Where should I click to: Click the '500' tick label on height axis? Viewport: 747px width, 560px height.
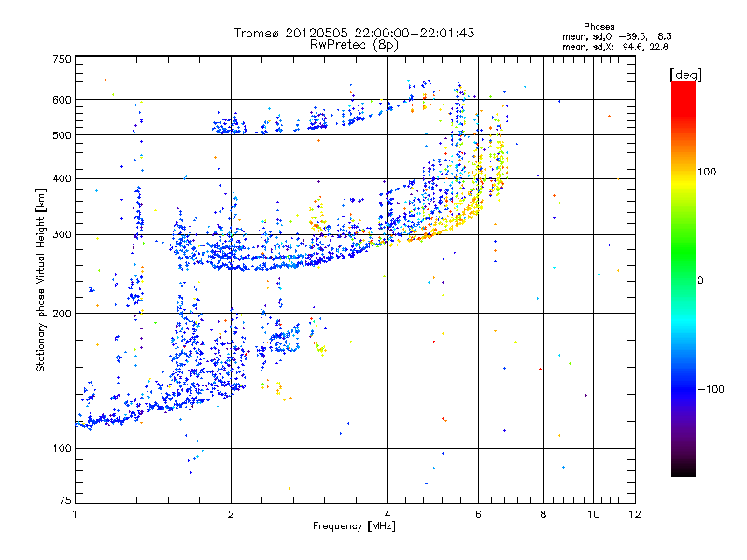point(62,135)
